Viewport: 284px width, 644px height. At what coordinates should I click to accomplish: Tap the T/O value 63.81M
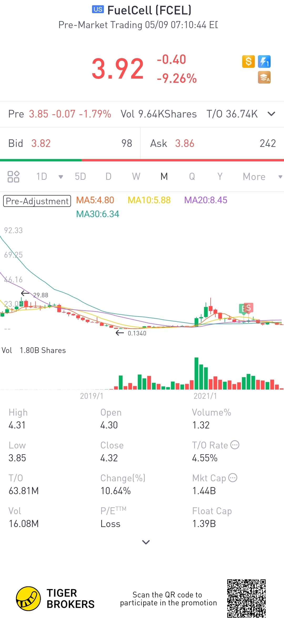[24, 491]
